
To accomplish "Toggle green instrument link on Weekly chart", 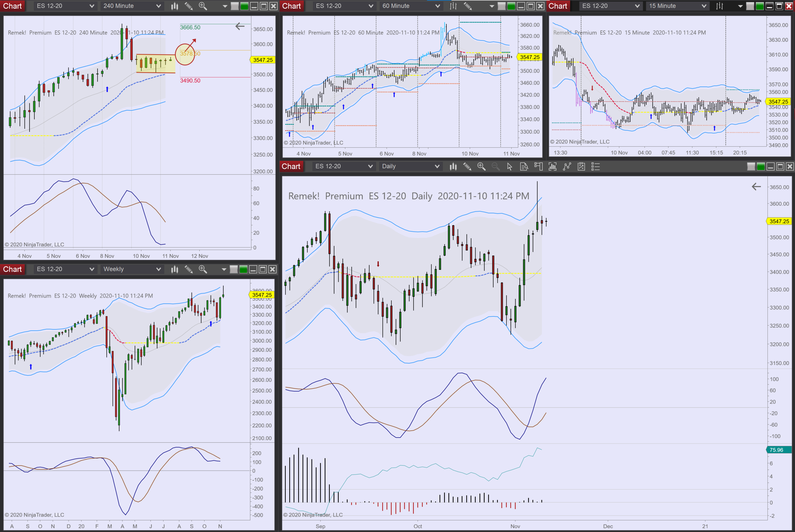I will [243, 269].
